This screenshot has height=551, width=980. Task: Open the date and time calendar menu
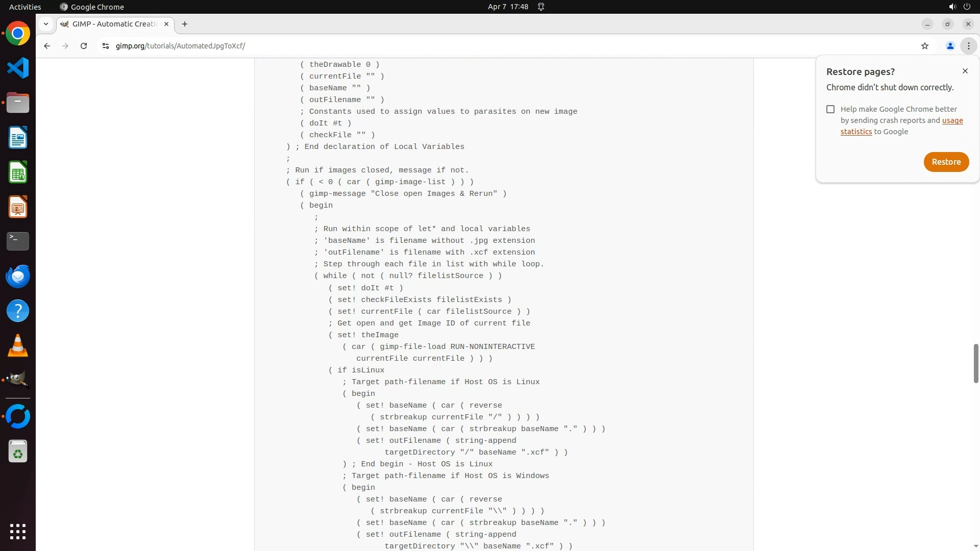508,7
